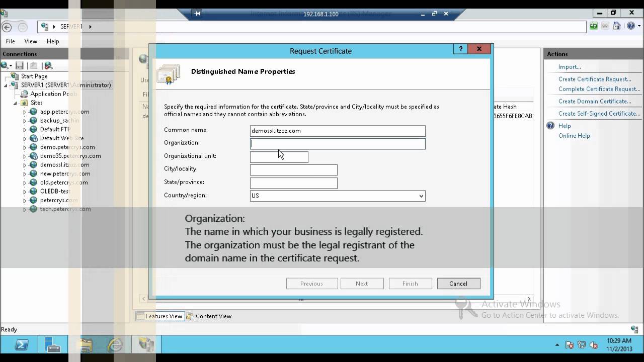Open PowerShell from the taskbar
The width and height of the screenshot is (644, 362).
pos(22,345)
